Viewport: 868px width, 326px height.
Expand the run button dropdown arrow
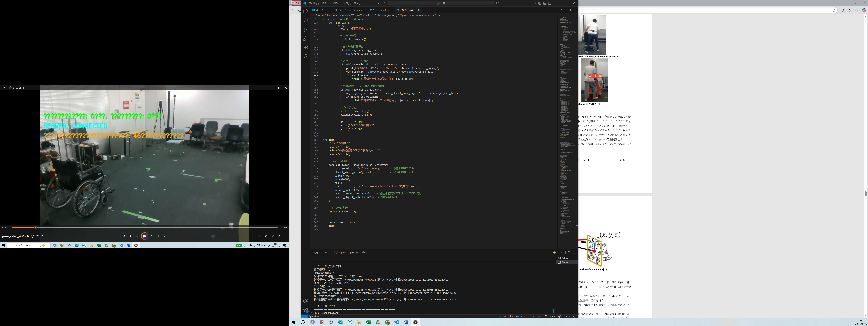tap(565, 10)
